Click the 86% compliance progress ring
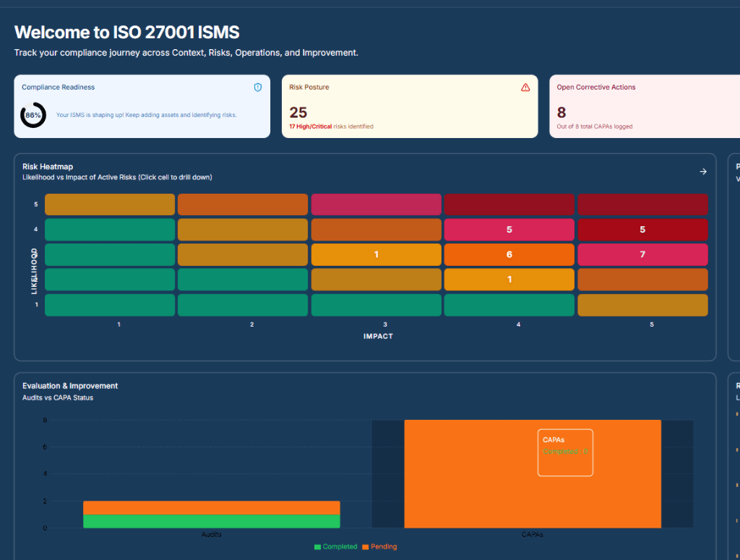The width and height of the screenshot is (740, 560). tap(33, 115)
